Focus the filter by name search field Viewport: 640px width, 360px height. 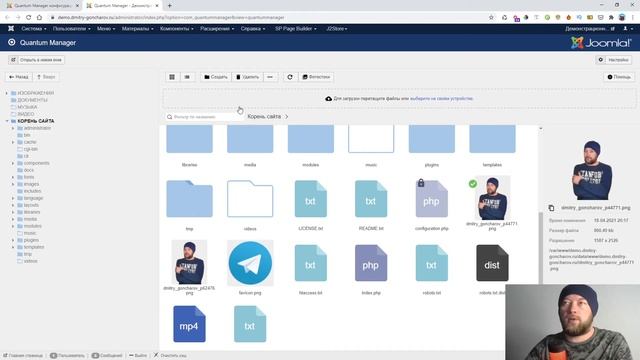(x=204, y=117)
